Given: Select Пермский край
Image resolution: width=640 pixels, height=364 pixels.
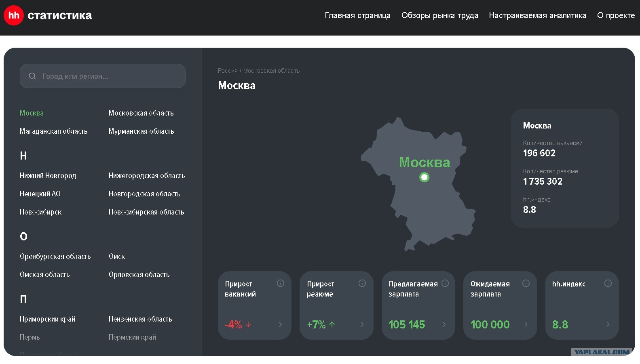Looking at the screenshot, I should 132,337.
